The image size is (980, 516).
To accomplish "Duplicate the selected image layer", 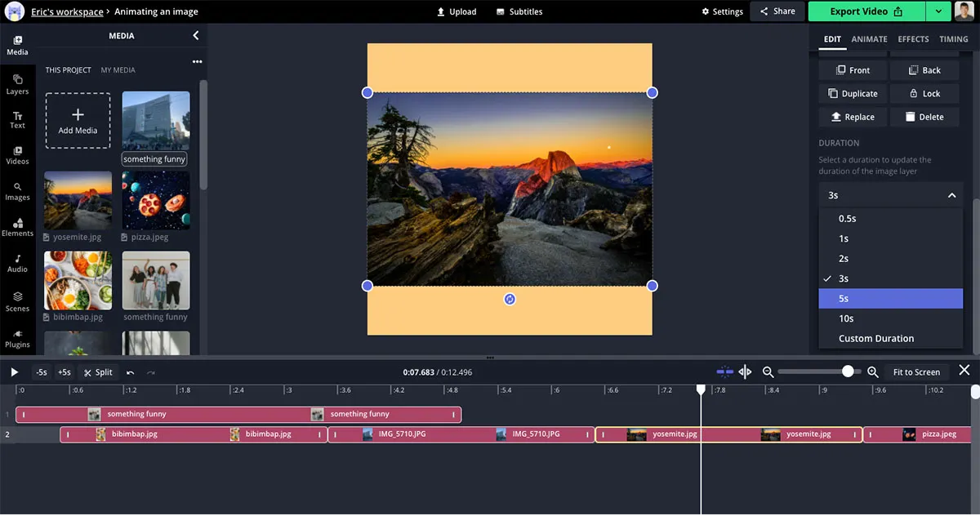I will coord(853,93).
